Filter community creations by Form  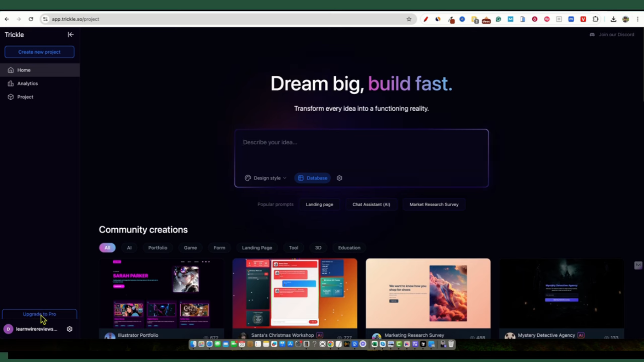point(219,248)
